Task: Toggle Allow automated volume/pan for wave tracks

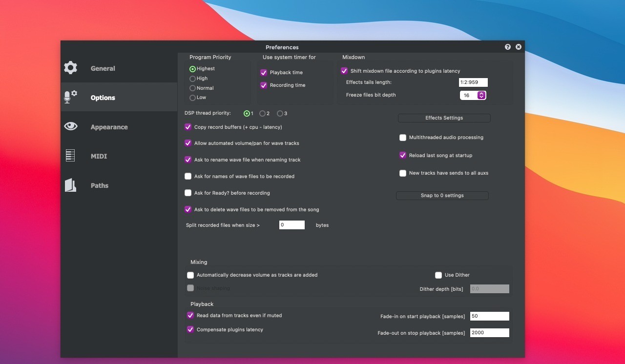Action: [188, 143]
